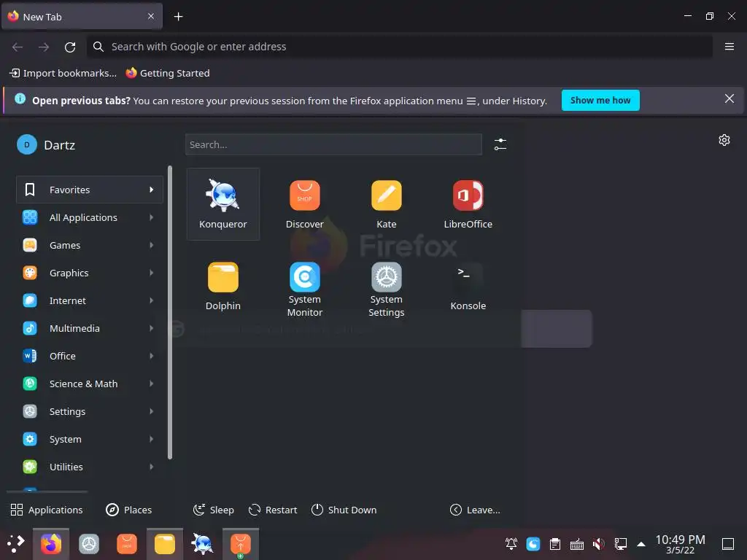Open network connections tray icon
The height and width of the screenshot is (560, 747).
620,544
